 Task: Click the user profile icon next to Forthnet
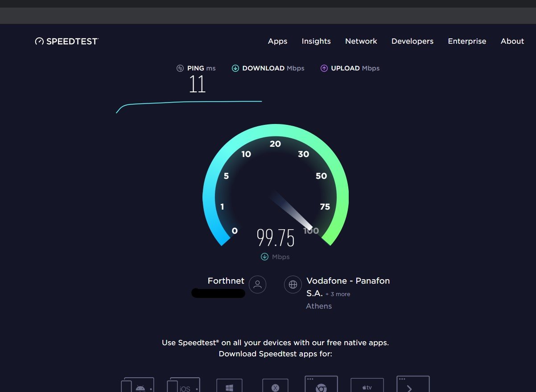click(x=257, y=285)
